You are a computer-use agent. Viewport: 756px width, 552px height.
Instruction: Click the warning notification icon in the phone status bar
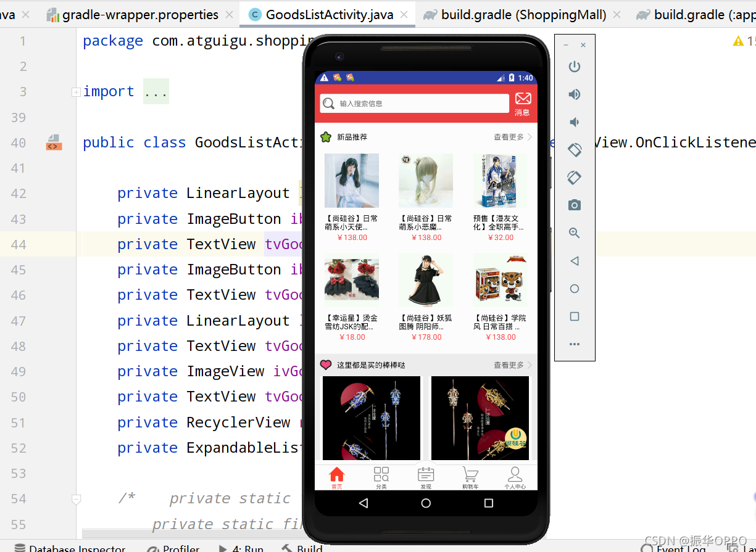pyautogui.click(x=325, y=78)
